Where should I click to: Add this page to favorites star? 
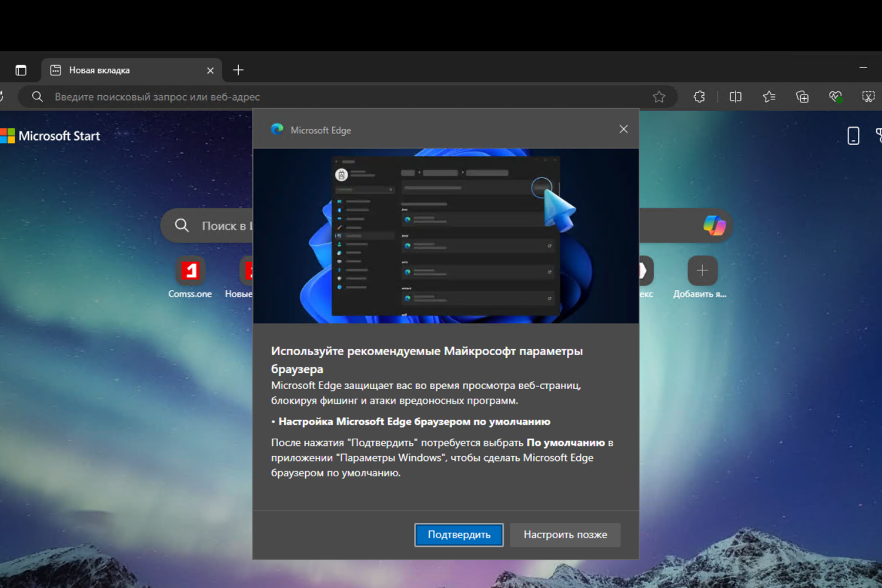click(x=659, y=97)
